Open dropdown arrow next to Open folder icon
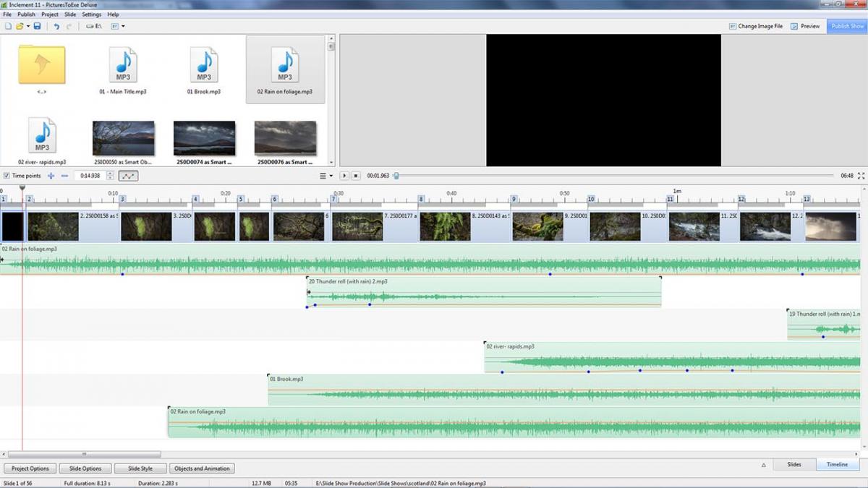The image size is (868, 488). (x=28, y=26)
